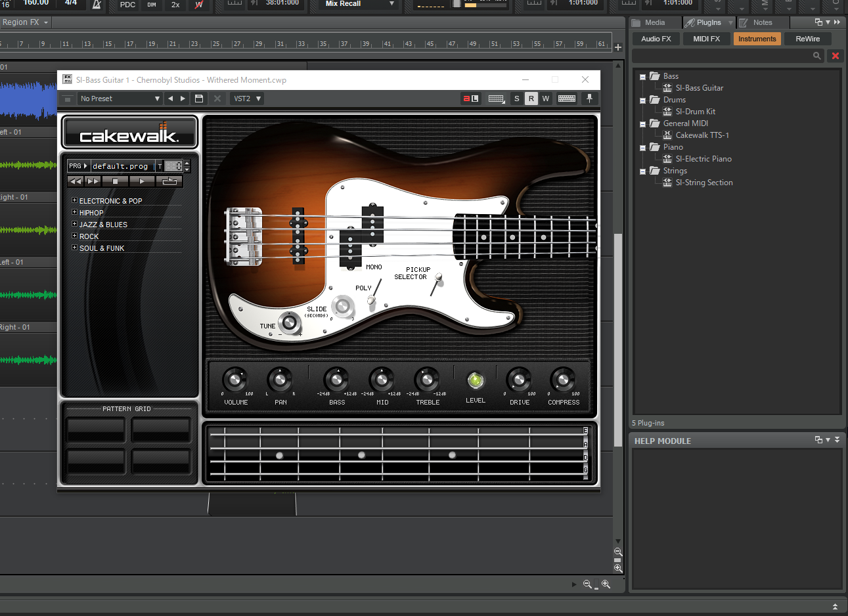Select the Cakewalk TTS-1 instrument

(x=702, y=135)
